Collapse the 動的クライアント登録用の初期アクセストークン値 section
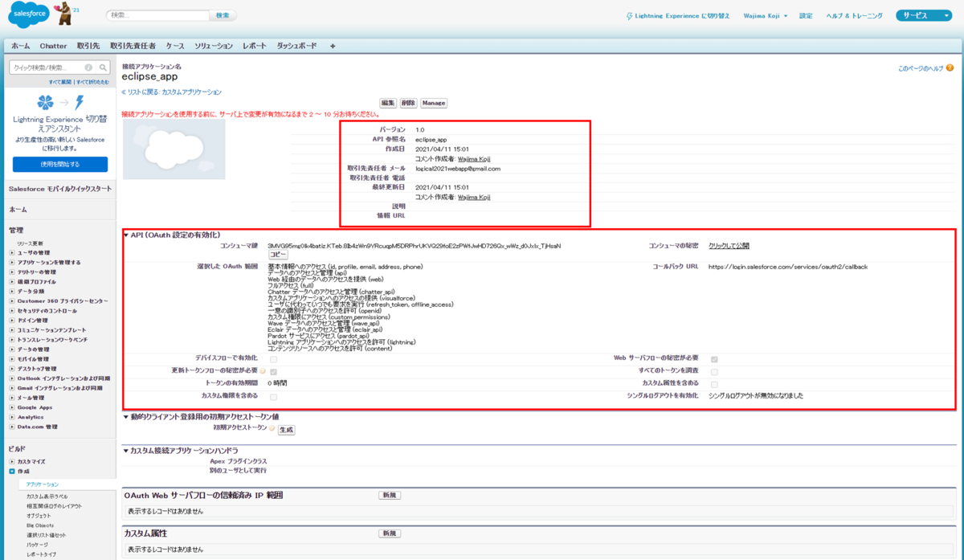 click(x=126, y=417)
